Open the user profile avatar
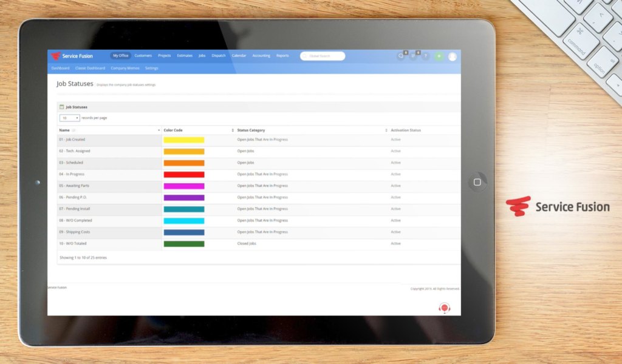 (x=453, y=56)
